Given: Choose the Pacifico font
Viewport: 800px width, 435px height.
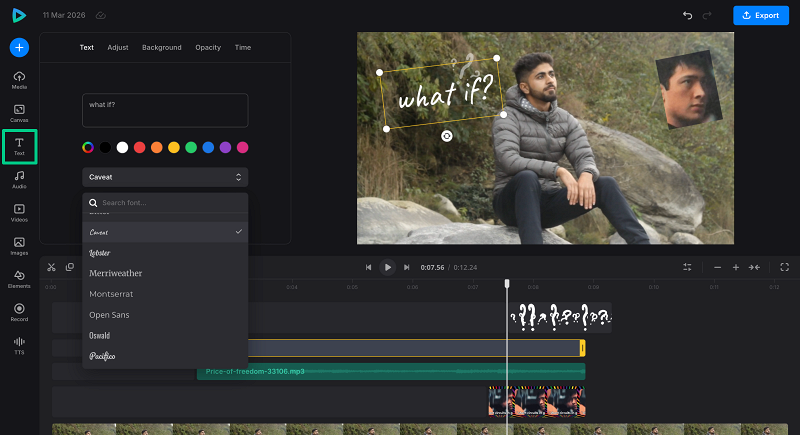Looking at the screenshot, I should (x=165, y=356).
